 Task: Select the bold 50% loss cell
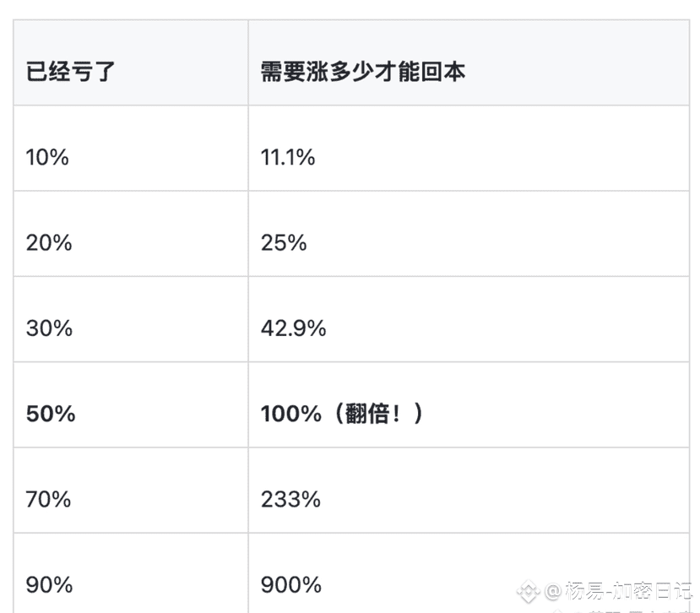pos(51,414)
